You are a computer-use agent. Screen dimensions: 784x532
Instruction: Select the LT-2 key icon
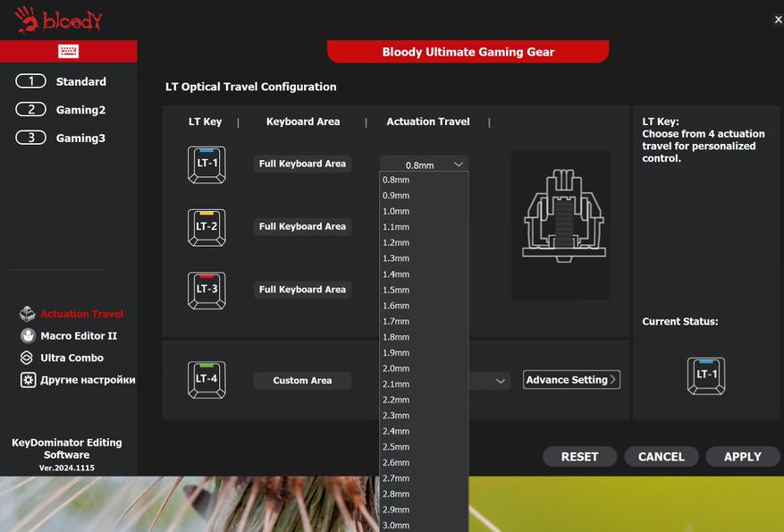[207, 227]
